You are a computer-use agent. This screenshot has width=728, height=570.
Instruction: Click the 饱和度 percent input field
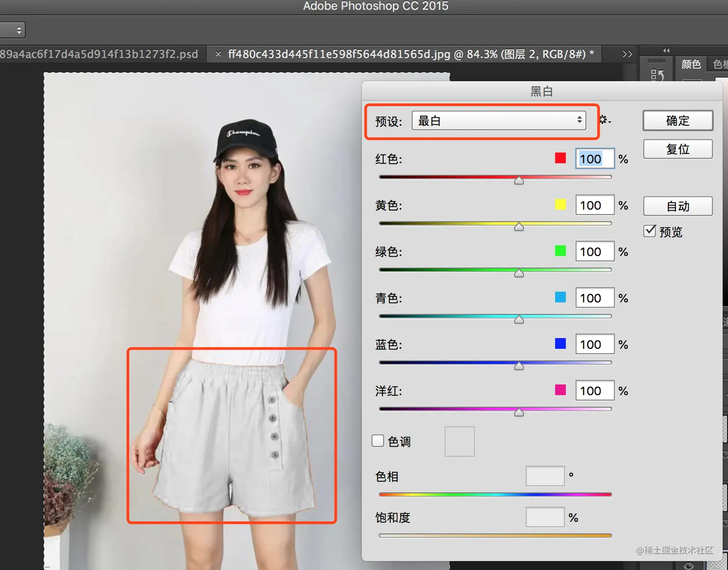pyautogui.click(x=545, y=517)
